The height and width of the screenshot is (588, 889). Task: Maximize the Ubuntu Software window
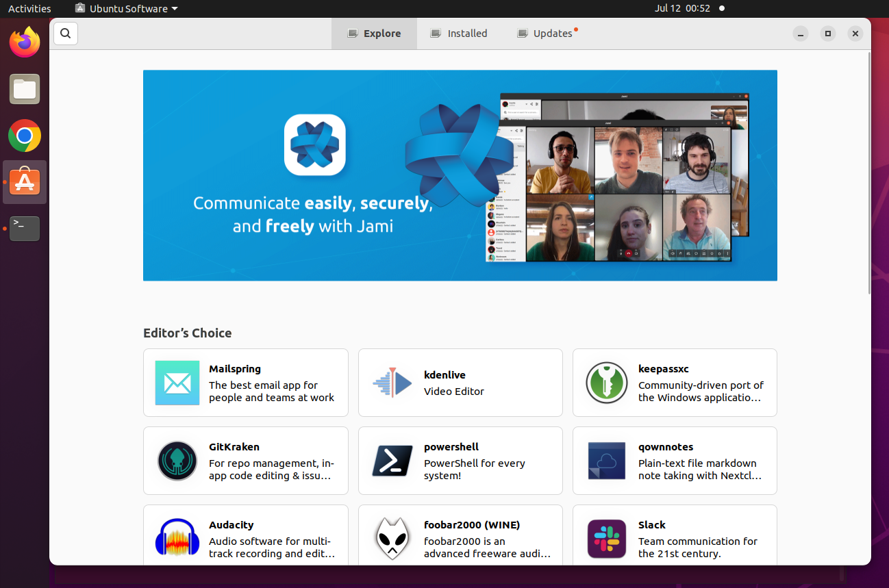point(828,33)
